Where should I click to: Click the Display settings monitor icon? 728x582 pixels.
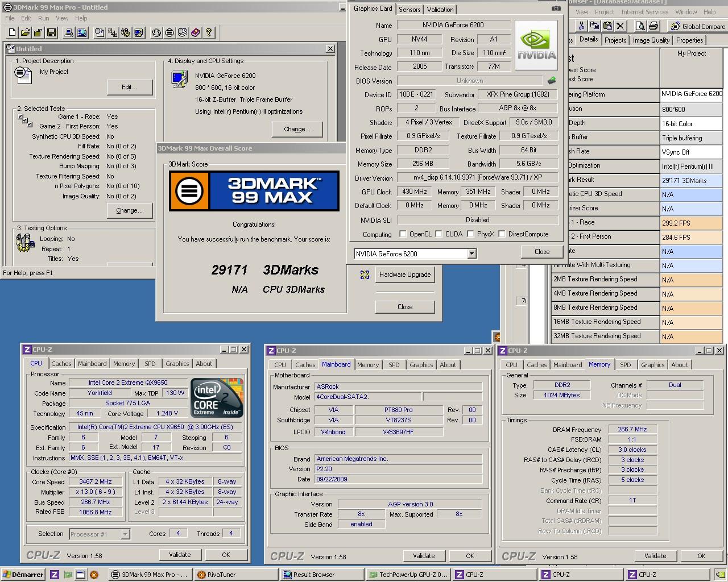pos(179,78)
